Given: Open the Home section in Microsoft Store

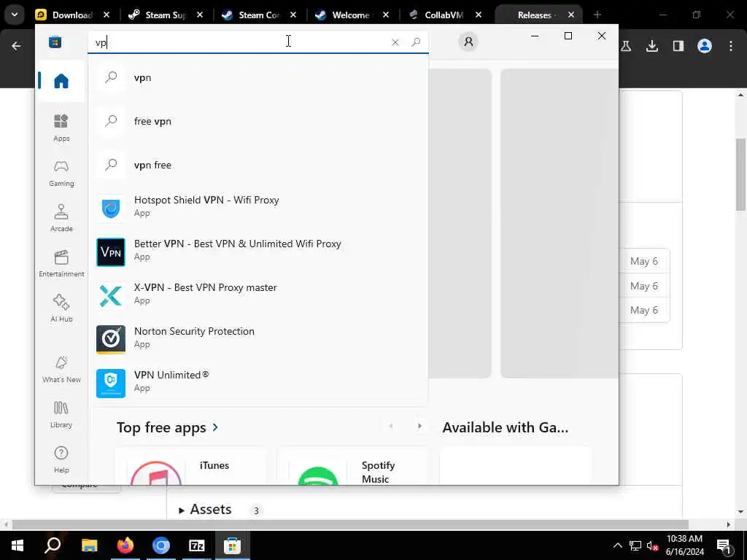Looking at the screenshot, I should coord(61,80).
